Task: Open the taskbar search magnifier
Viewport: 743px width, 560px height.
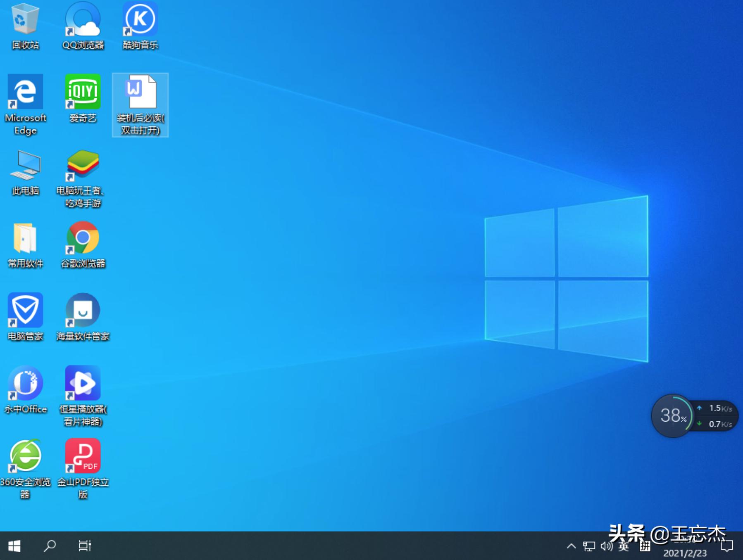Action: (x=50, y=546)
